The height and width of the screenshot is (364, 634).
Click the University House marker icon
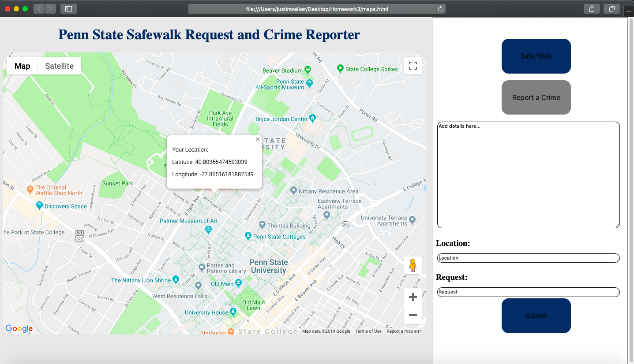233,312
